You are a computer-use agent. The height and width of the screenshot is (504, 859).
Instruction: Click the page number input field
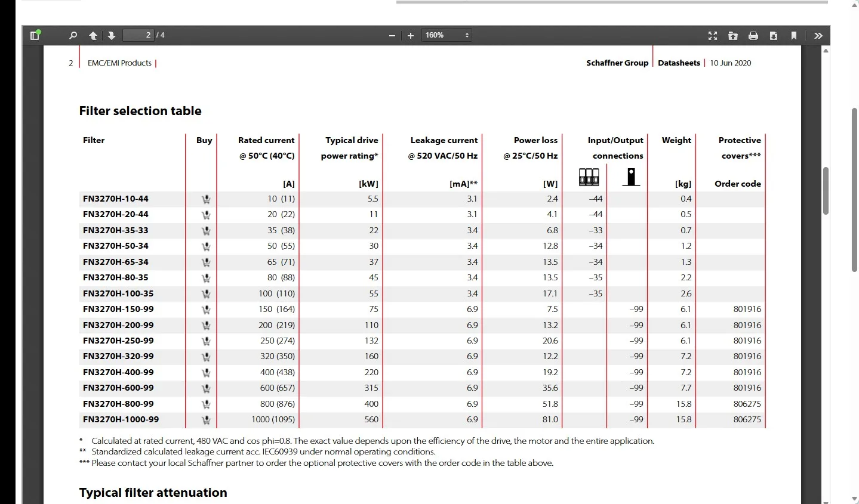(138, 35)
